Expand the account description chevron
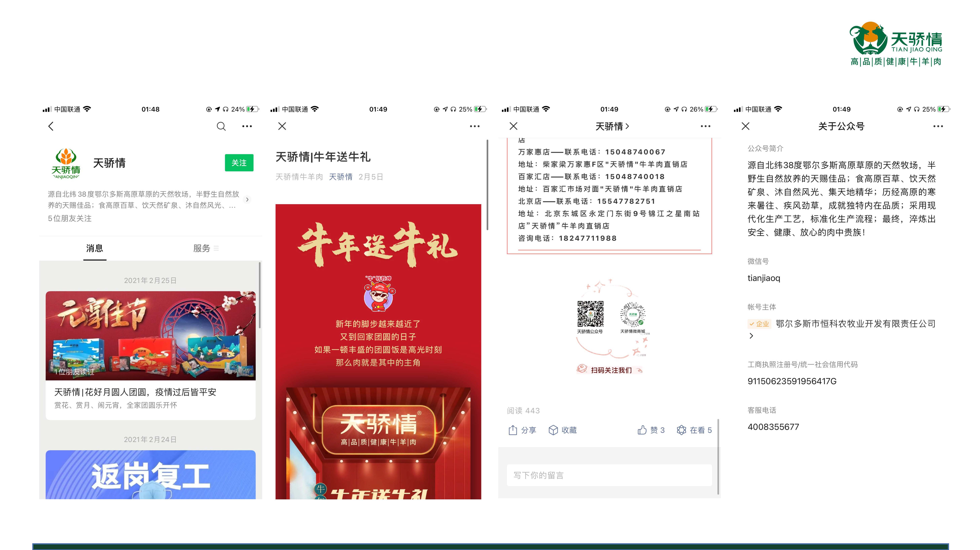The image size is (980, 550). tap(247, 200)
